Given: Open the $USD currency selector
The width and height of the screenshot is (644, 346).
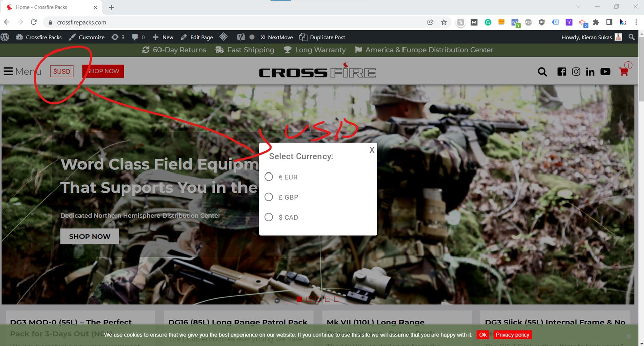Looking at the screenshot, I should click(62, 71).
